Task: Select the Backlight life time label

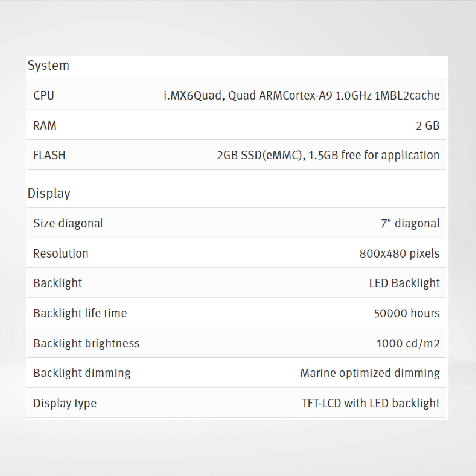Action: [x=80, y=313]
